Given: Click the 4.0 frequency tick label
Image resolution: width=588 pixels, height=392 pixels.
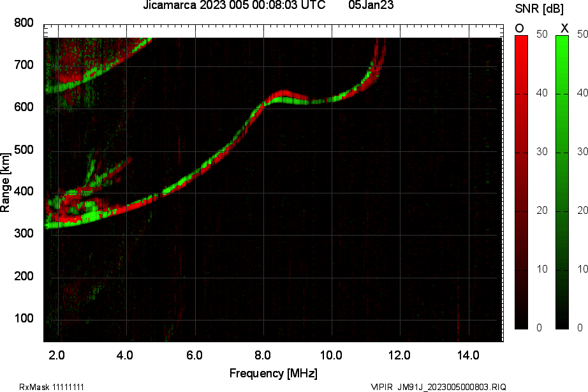Looking at the screenshot, I should point(125,355).
